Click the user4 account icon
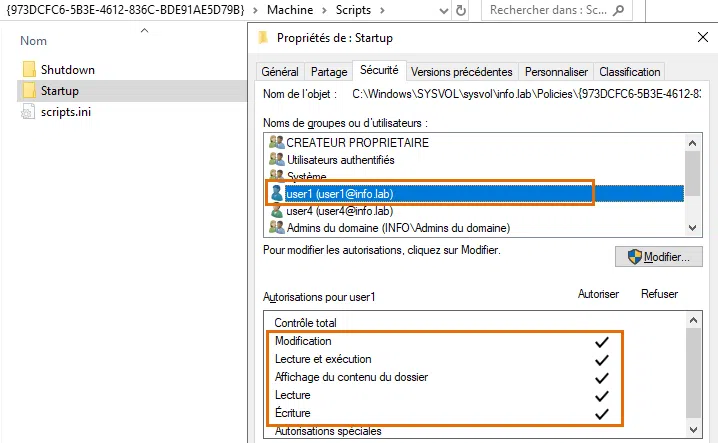 click(x=277, y=211)
